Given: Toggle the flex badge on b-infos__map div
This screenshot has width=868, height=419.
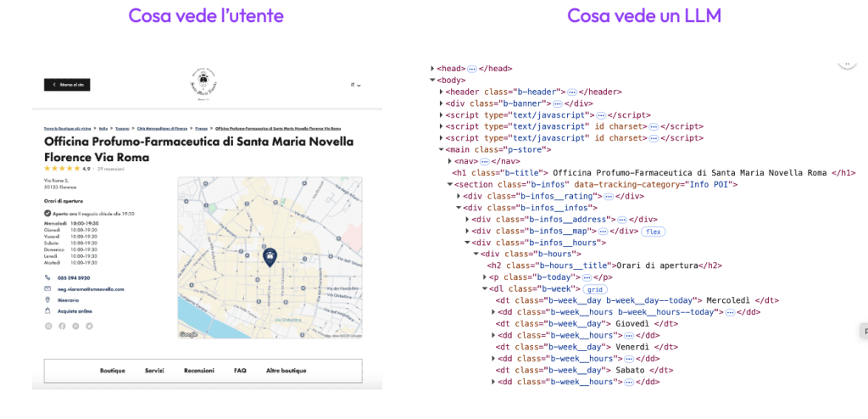Looking at the screenshot, I should pos(652,231).
